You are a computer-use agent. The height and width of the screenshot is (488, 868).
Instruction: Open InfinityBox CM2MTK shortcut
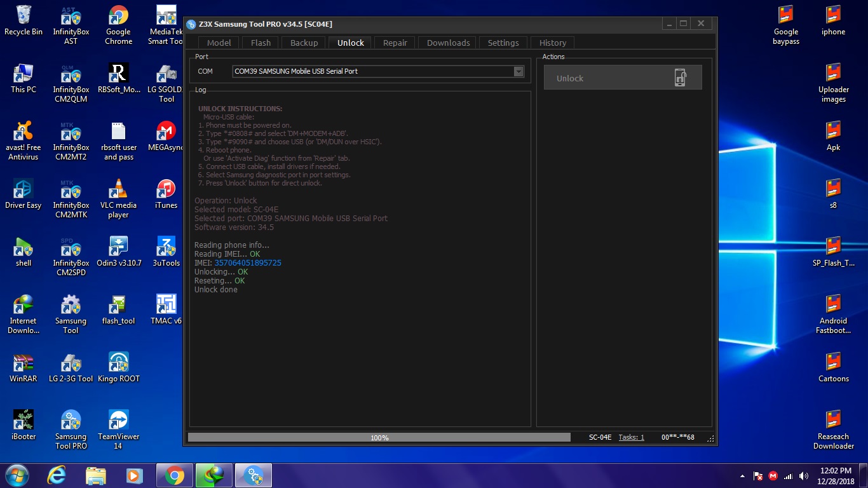[71, 199]
